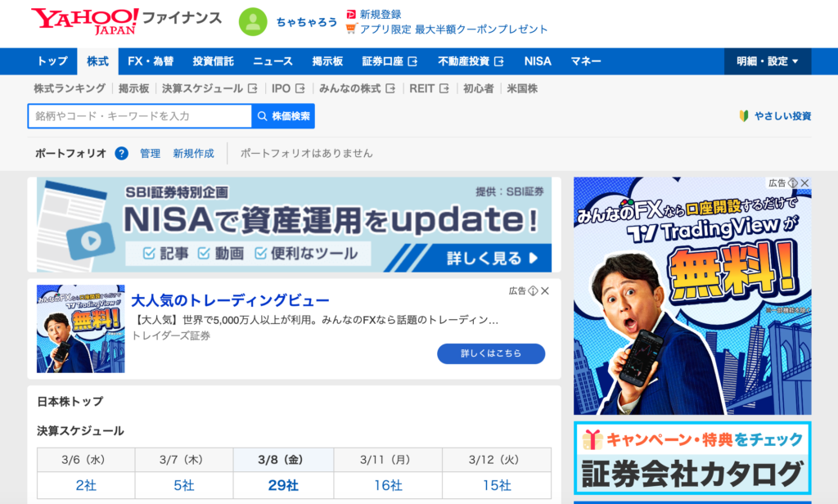Close the right sidebar FX advertisement

pos(804,183)
